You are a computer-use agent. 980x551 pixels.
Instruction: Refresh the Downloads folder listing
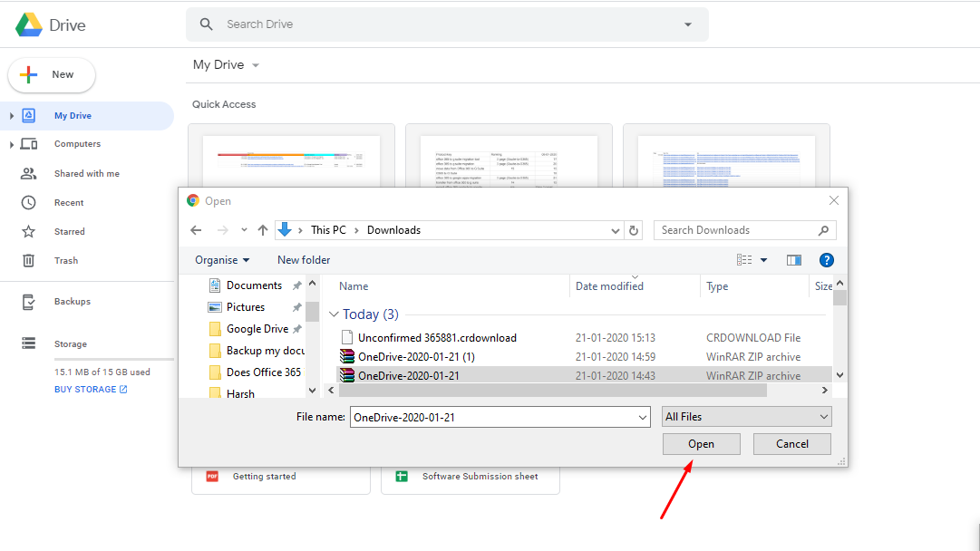(635, 230)
